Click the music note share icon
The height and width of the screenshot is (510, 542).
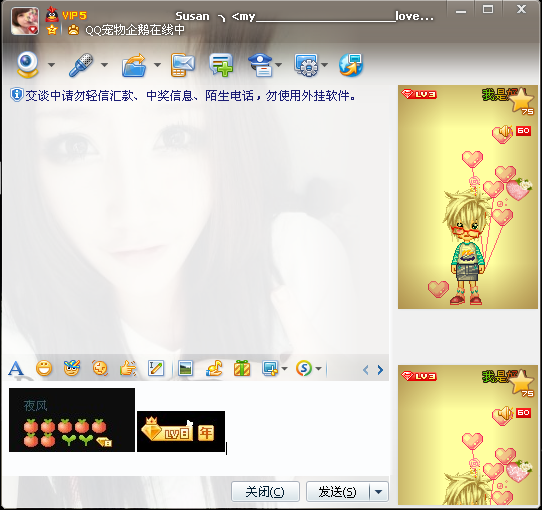pyautogui.click(x=214, y=369)
